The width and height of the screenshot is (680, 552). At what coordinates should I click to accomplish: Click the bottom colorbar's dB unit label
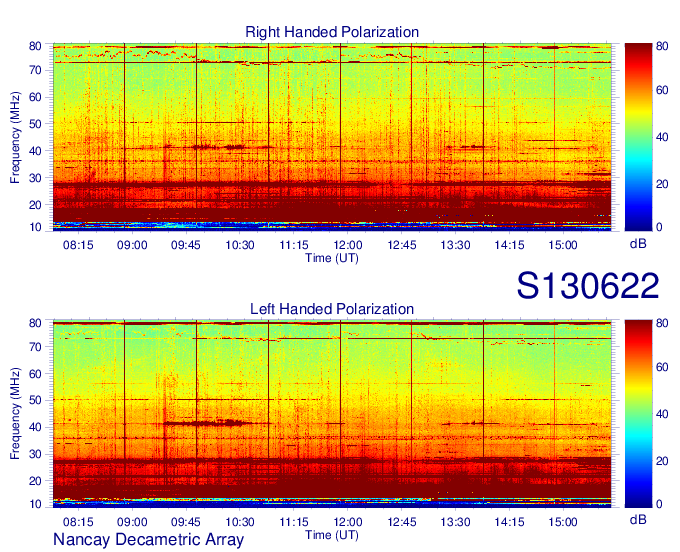click(x=638, y=519)
